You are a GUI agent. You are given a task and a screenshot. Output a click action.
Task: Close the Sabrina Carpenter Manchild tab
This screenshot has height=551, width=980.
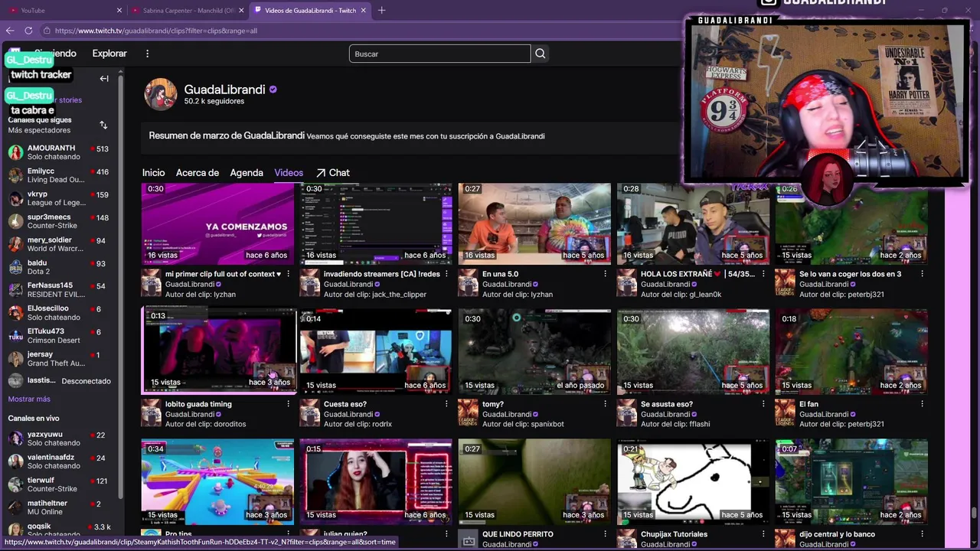point(242,10)
